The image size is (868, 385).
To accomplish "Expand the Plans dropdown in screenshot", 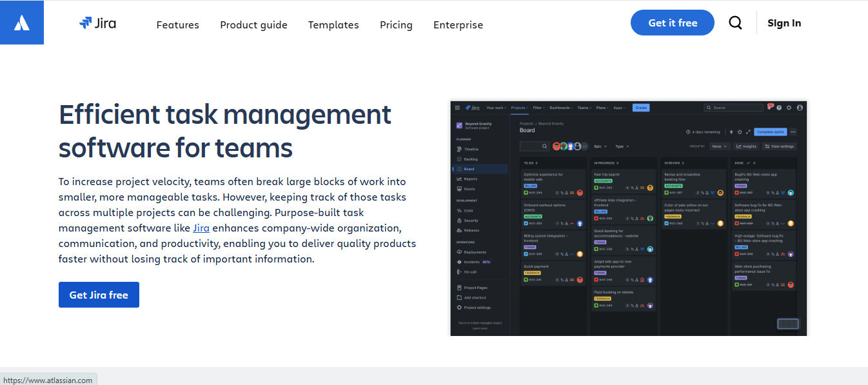I will (602, 108).
